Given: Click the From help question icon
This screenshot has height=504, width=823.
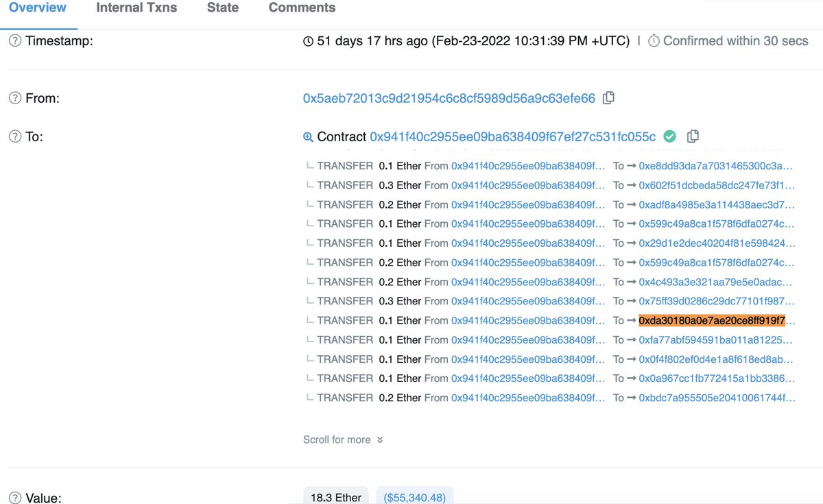Looking at the screenshot, I should [x=15, y=99].
